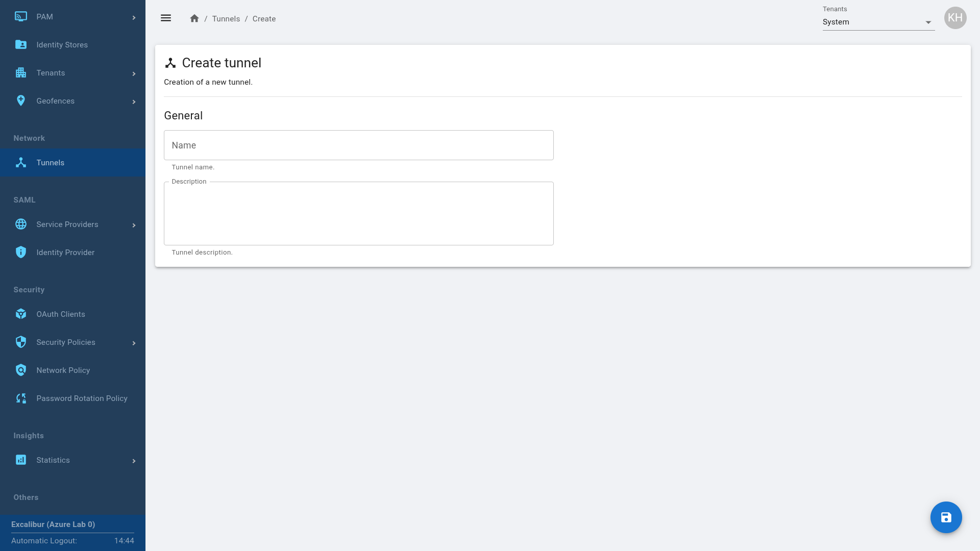Screen dimensions: 980x551
Task: Expand the Service Providers submenu chevron
Action: (134, 225)
